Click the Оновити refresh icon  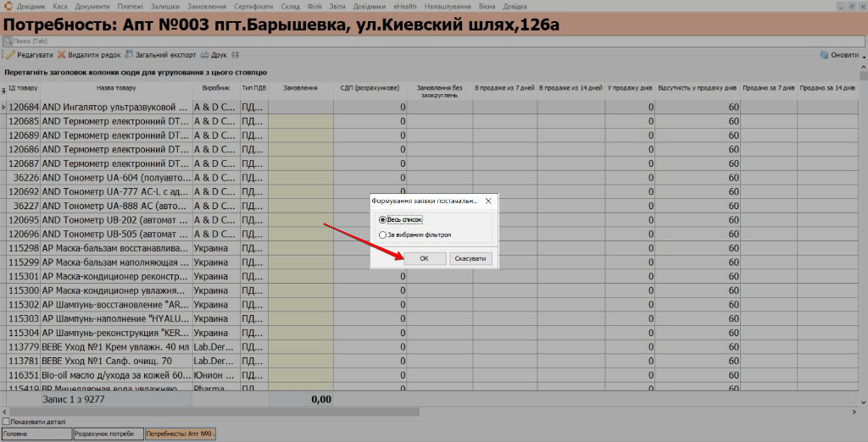click(824, 55)
